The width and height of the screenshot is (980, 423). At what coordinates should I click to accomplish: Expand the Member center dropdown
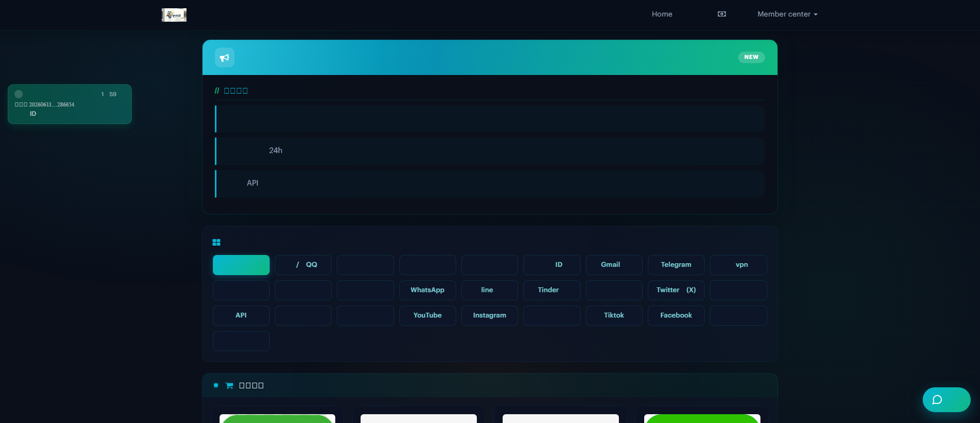(x=787, y=14)
